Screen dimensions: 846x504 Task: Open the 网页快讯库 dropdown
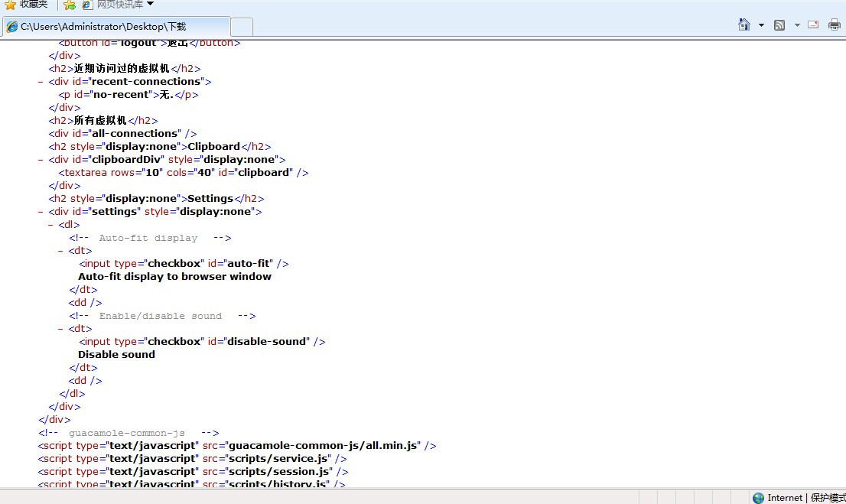coord(150,5)
